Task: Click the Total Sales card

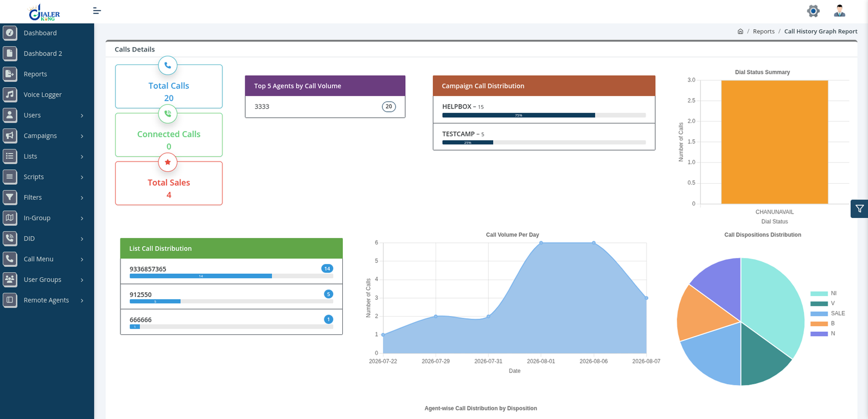Action: 169,183
